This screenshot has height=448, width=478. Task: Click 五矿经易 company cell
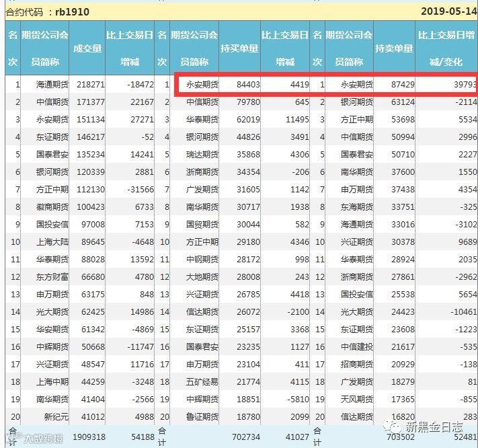pyautogui.click(x=202, y=382)
